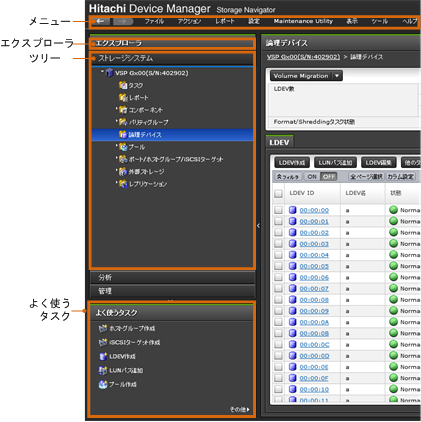Click the コンポーネント icon in tree
The height and width of the screenshot is (422, 421).
123,110
